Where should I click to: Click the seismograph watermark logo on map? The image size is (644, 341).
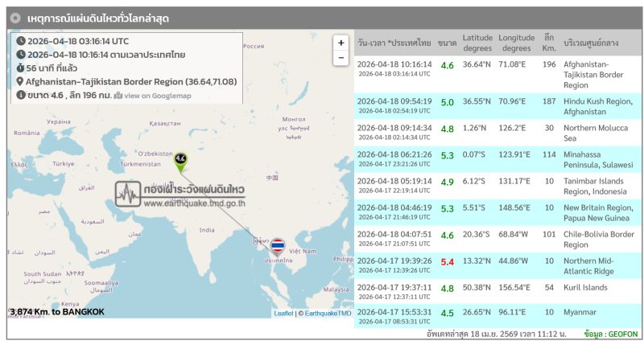point(129,194)
